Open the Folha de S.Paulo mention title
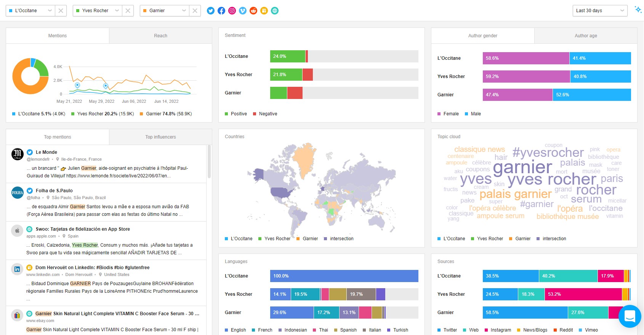Screen dimensions: 644x335 pos(54,191)
